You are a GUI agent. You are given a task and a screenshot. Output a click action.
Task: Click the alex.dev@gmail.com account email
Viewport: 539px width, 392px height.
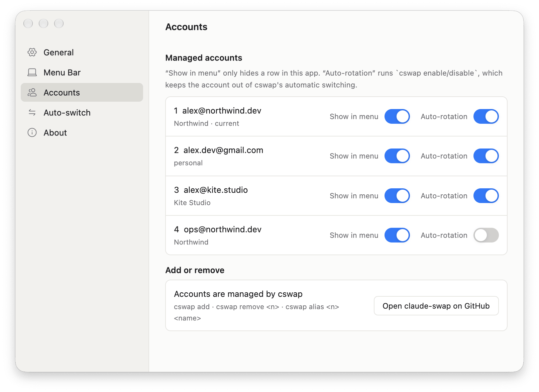point(223,150)
